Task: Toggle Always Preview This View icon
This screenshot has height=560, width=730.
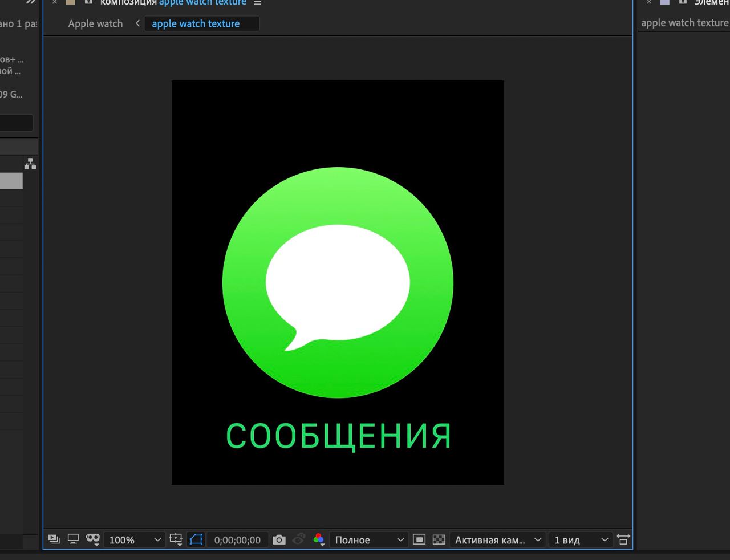Action: (54, 539)
